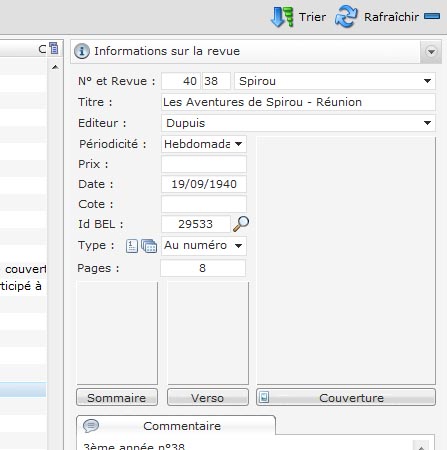Click the column chooser icon above the list

click(54, 48)
